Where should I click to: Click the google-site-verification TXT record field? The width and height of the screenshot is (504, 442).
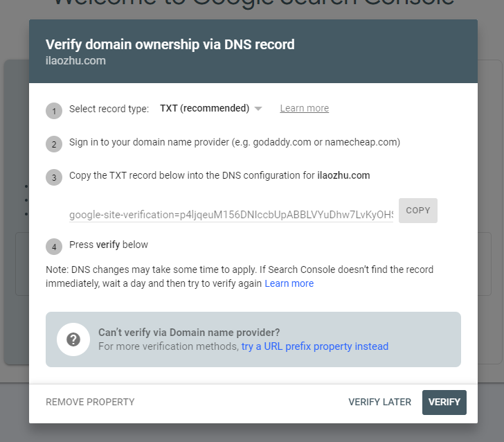click(x=231, y=214)
